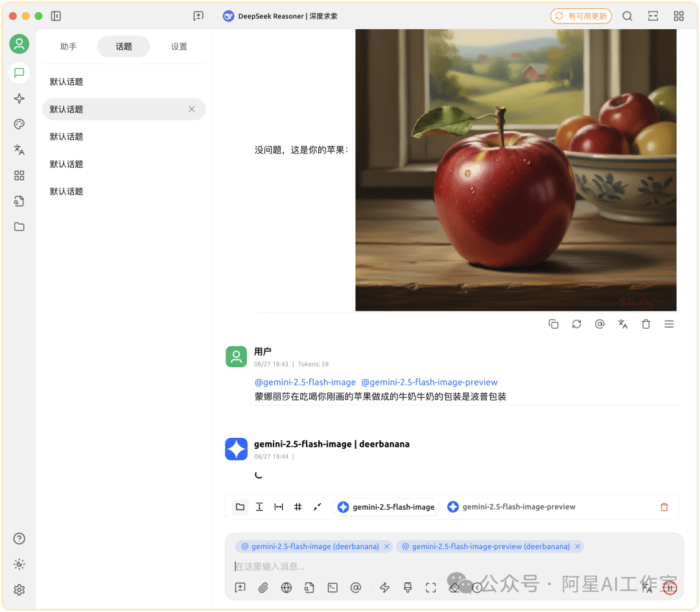Open the mini apps grid in left sidebar

point(19,176)
